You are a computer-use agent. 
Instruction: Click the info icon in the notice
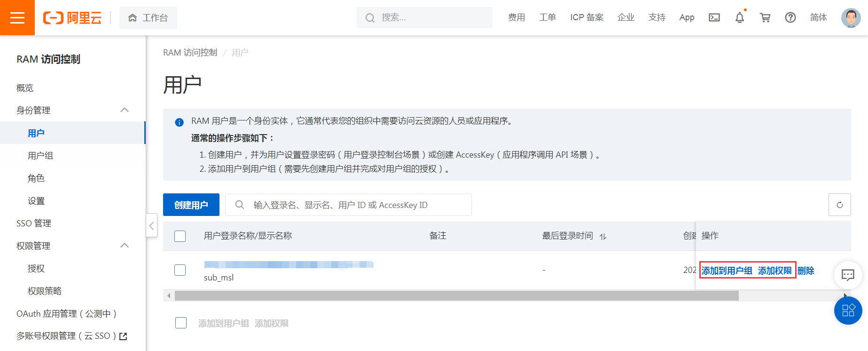[x=179, y=122]
